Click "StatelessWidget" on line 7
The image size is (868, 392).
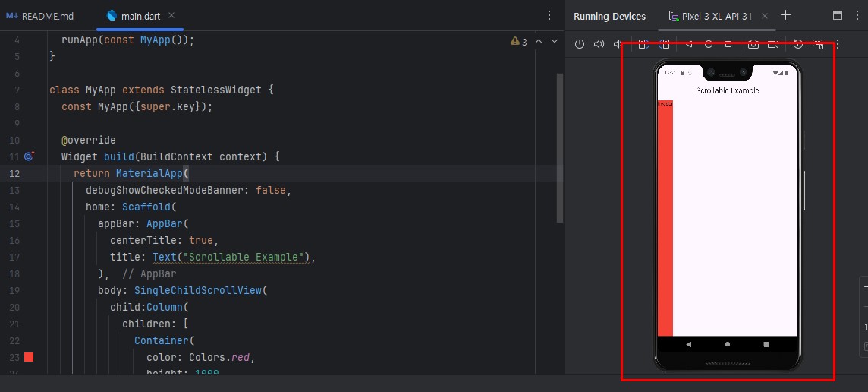click(x=216, y=90)
